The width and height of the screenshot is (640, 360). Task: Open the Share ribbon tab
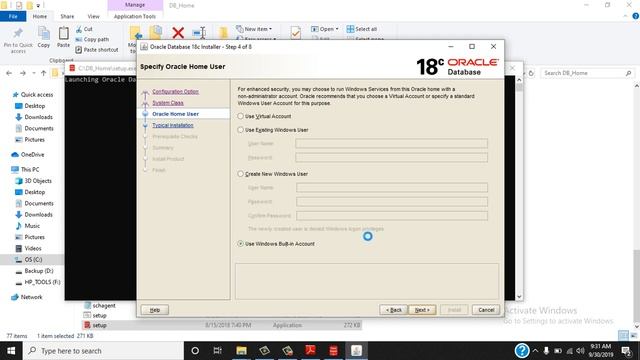pyautogui.click(x=67, y=16)
